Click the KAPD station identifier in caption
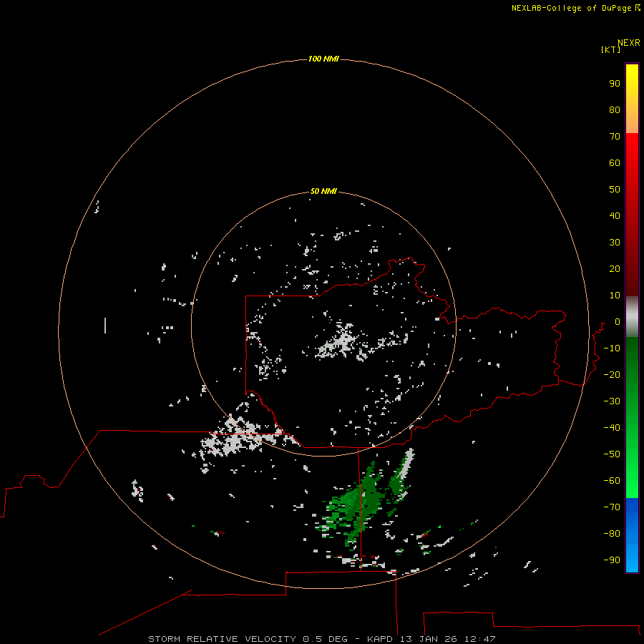 click(x=381, y=639)
